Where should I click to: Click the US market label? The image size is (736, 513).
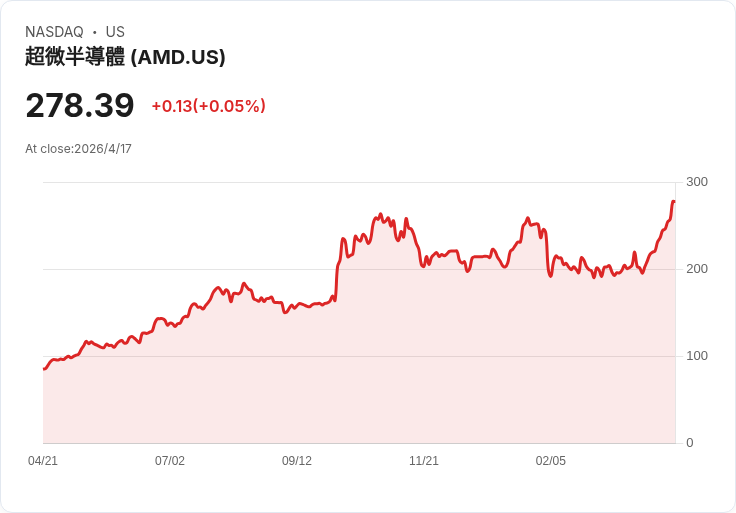pyautogui.click(x=115, y=32)
